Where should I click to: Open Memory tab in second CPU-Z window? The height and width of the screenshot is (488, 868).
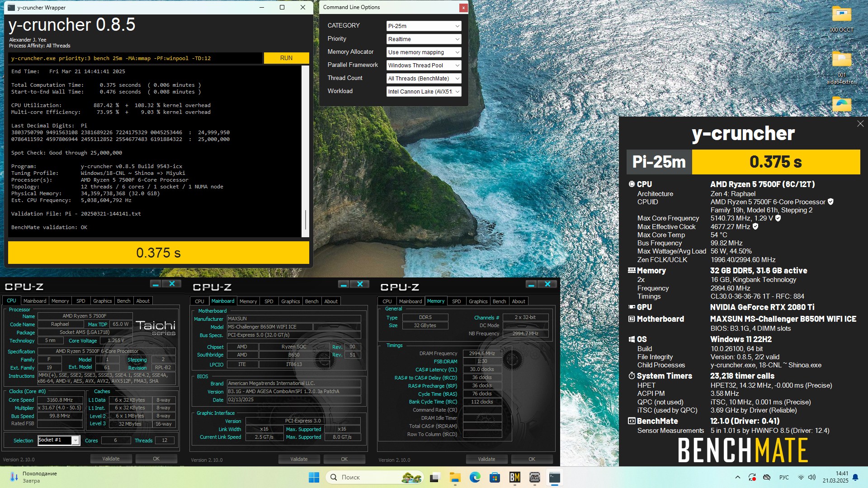coord(248,301)
